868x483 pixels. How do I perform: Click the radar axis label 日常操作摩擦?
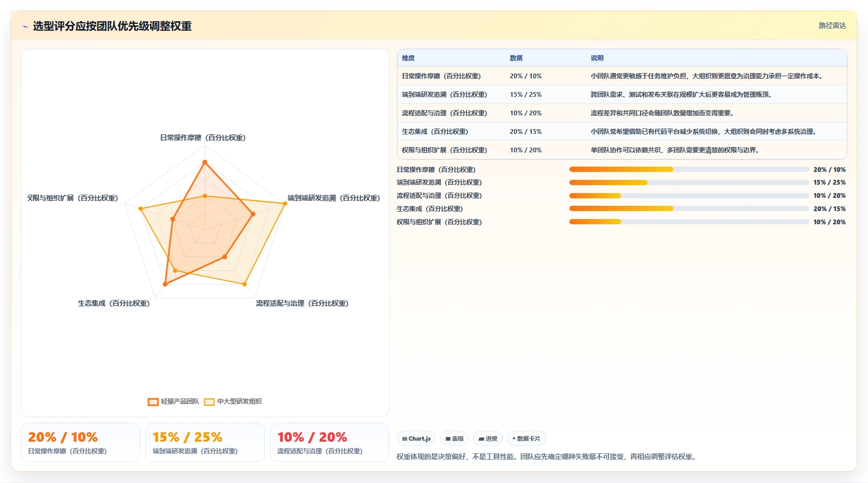coord(203,138)
